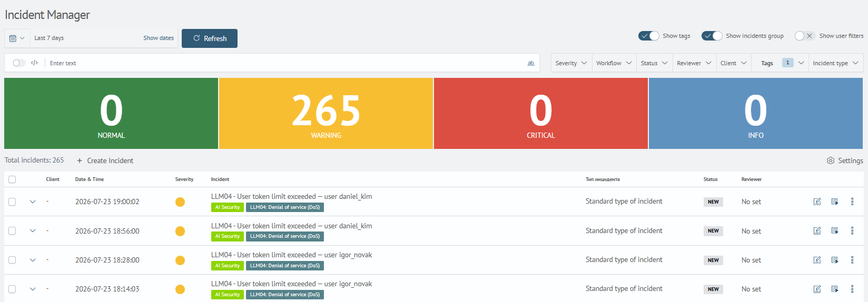Expand the 18:56:00 incident row chevron
This screenshot has height=302, width=868.
click(33, 230)
